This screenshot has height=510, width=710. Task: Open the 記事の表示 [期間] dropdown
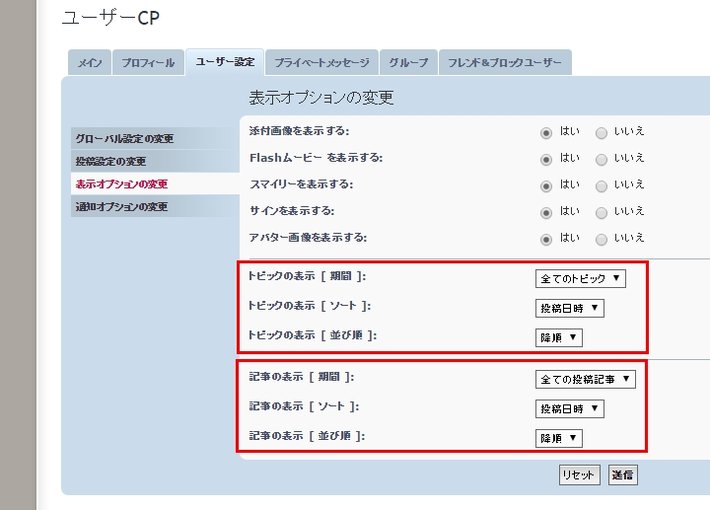click(x=585, y=379)
